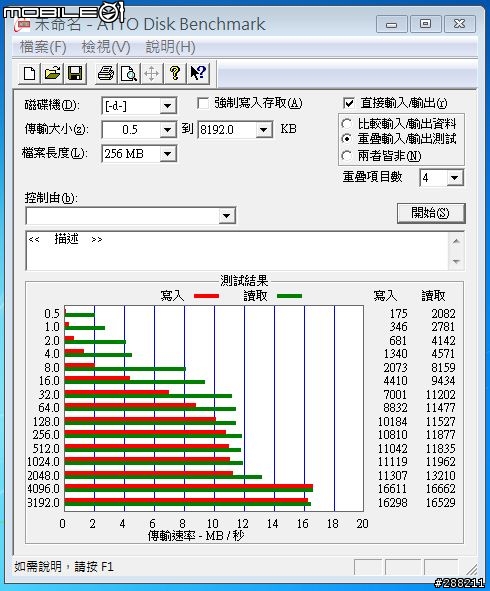Open the 檔案(F) menu
The width and height of the screenshot is (490, 591).
point(43,47)
